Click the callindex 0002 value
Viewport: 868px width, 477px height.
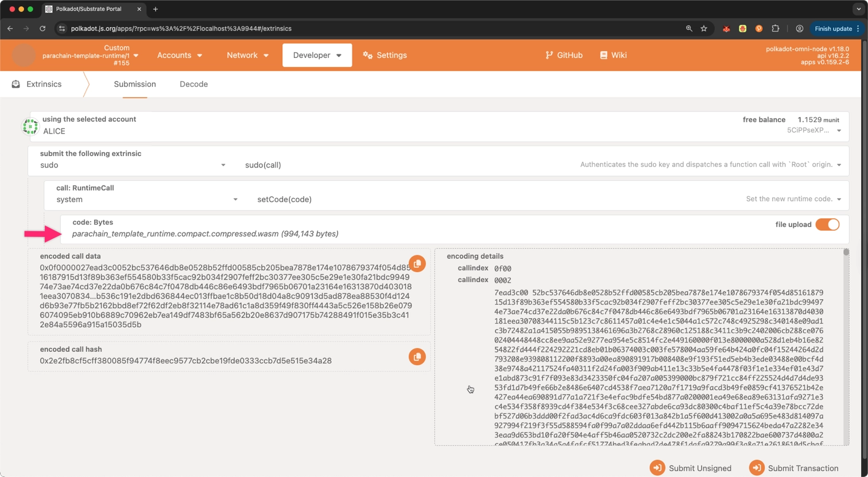(x=502, y=280)
